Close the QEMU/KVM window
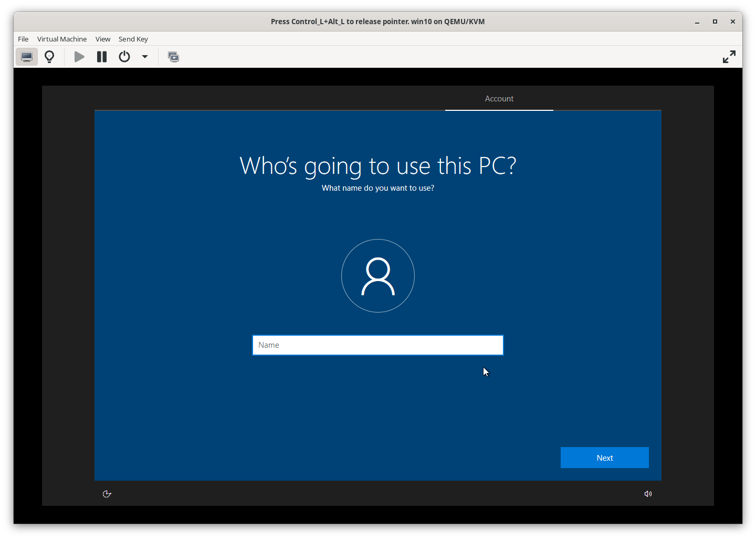 coord(732,22)
